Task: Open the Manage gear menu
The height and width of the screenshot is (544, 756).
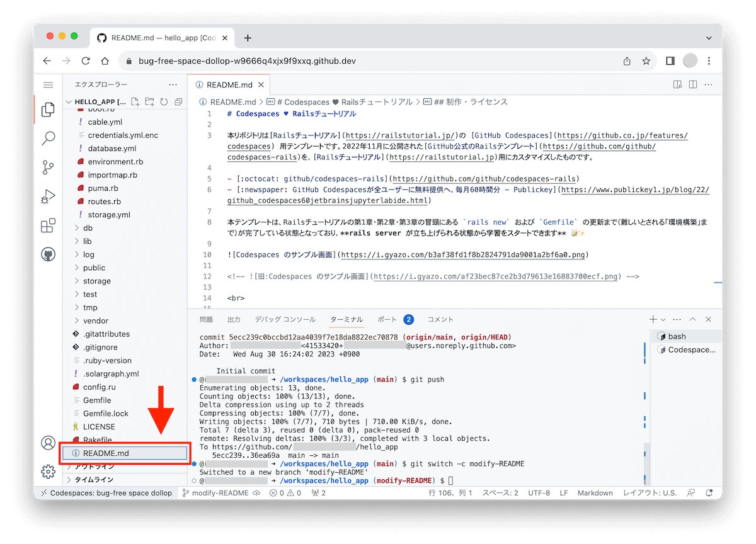Action: (48, 471)
